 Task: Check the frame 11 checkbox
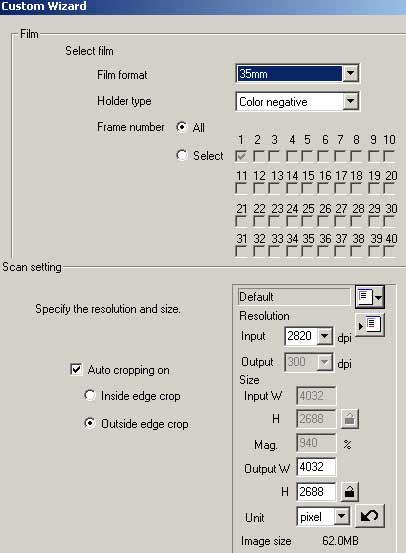(241, 188)
